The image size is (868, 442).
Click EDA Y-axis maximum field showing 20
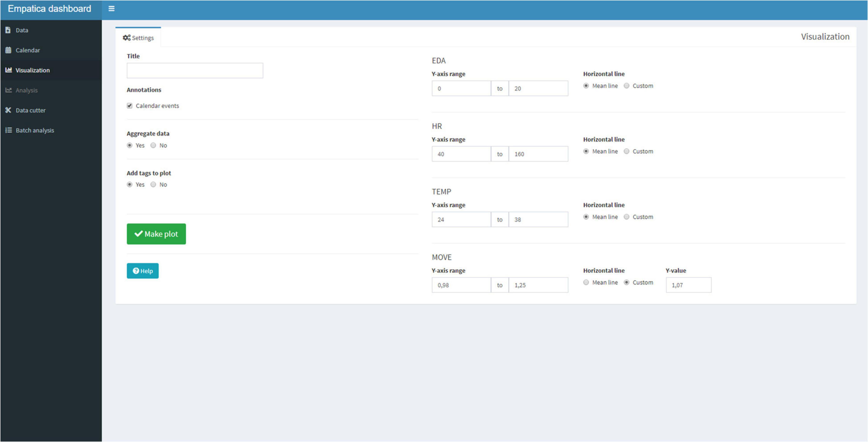coord(539,88)
